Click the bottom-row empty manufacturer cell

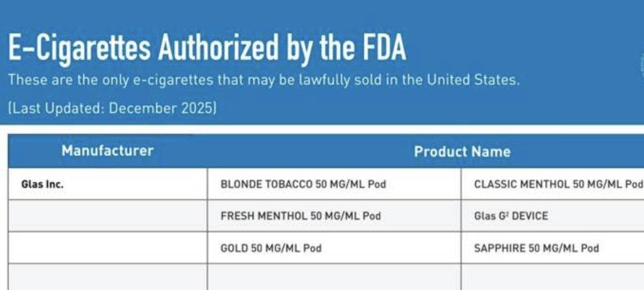click(x=107, y=277)
